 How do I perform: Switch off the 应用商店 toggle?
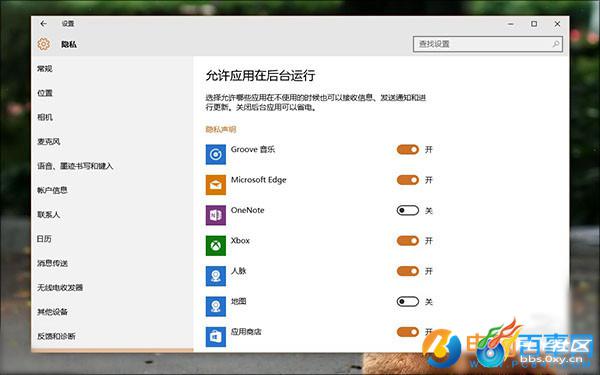pos(408,332)
